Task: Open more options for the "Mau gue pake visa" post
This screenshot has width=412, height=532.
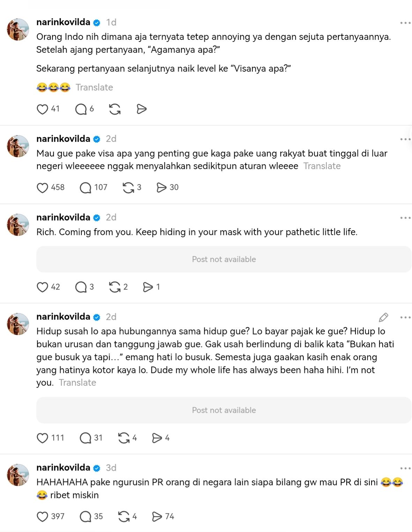Action: [x=405, y=139]
